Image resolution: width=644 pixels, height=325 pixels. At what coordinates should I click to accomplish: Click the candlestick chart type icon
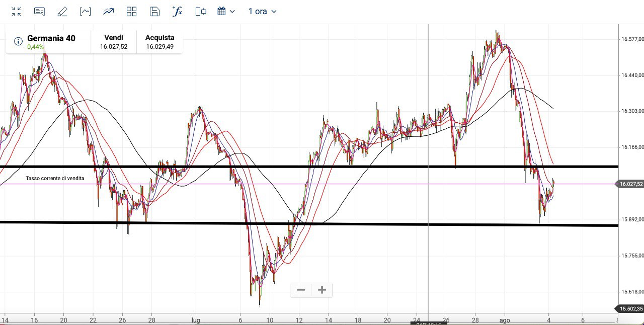[x=201, y=12]
